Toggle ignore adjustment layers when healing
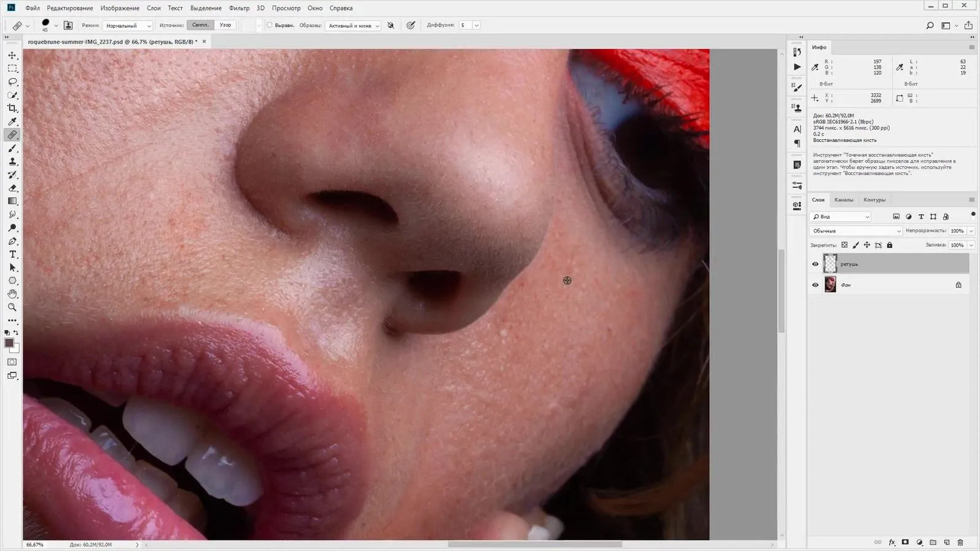This screenshot has width=980, height=551. [391, 25]
